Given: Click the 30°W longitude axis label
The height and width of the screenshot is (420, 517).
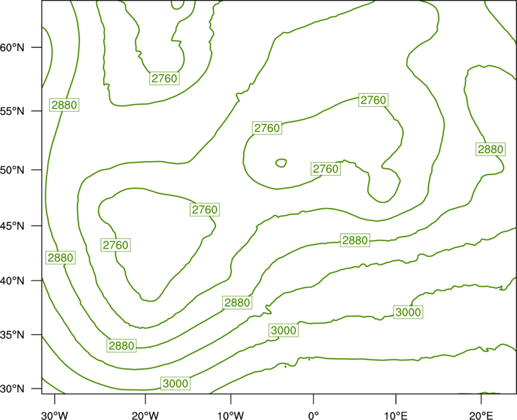Looking at the screenshot, I should [x=55, y=415].
